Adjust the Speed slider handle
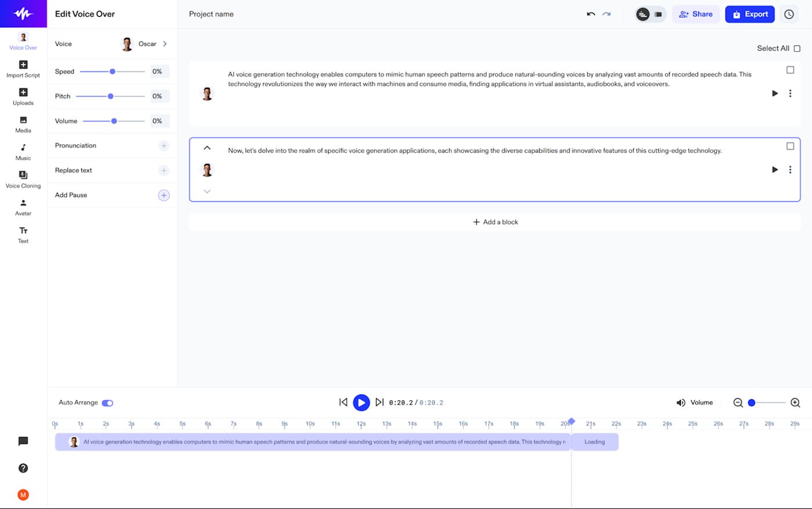 (113, 71)
